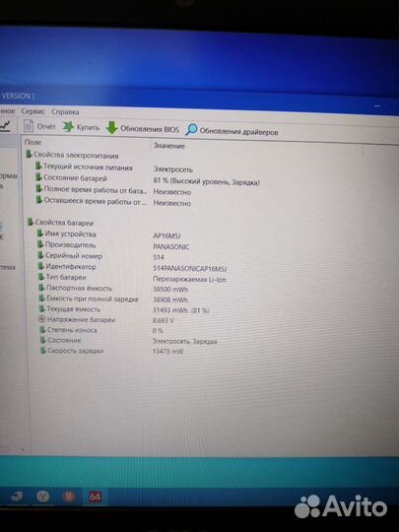
Task: Select the Текущий источник питания row
Action: [84, 166]
